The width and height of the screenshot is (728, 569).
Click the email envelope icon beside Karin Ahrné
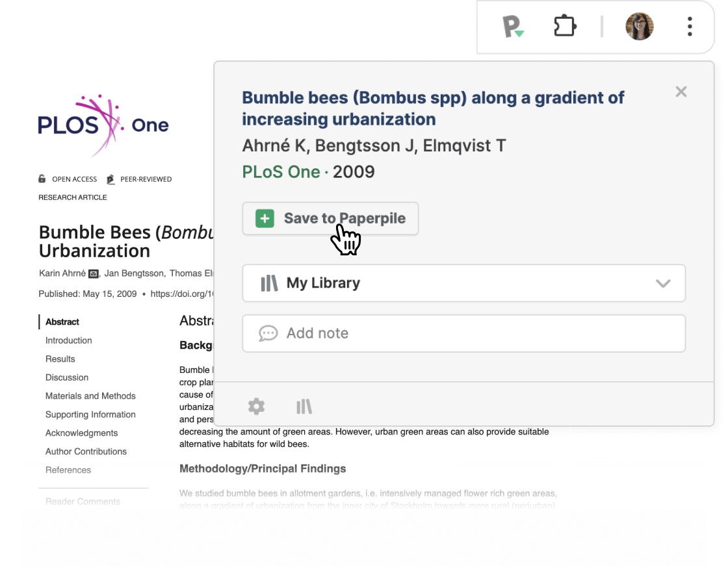pos(94,274)
